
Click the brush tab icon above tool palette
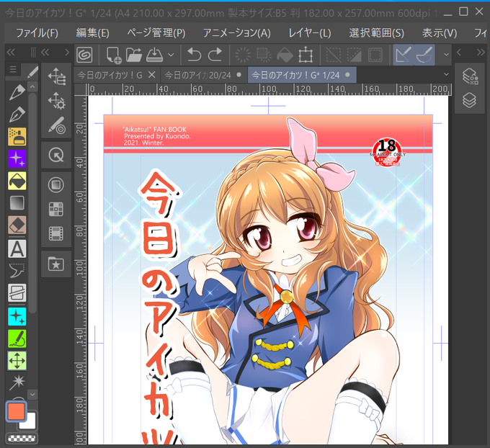coord(32,72)
